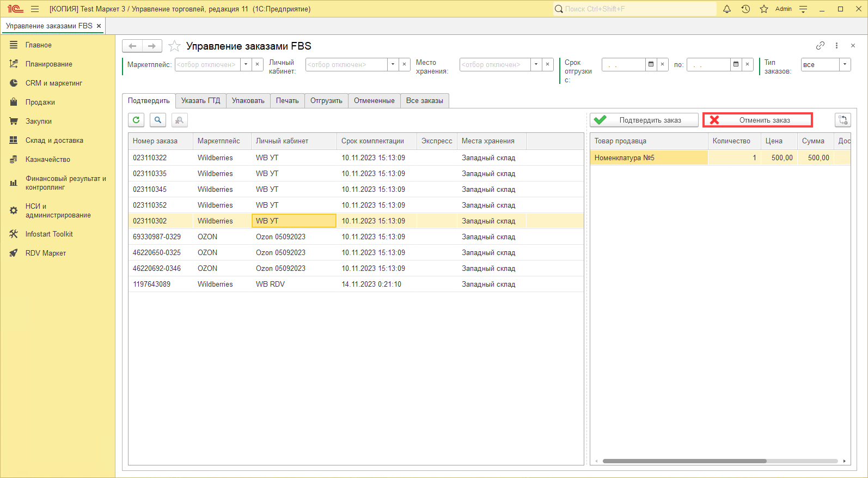Switch to the Отмененные tab

(x=374, y=101)
